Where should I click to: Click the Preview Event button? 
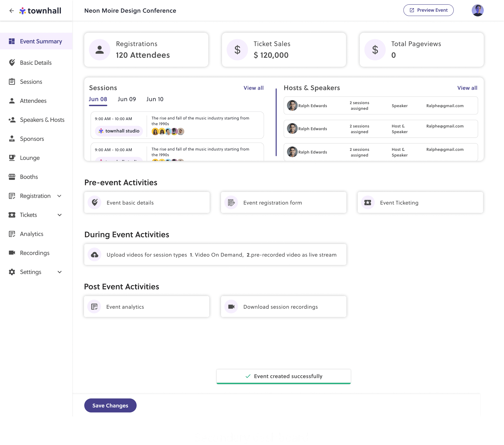428,10
